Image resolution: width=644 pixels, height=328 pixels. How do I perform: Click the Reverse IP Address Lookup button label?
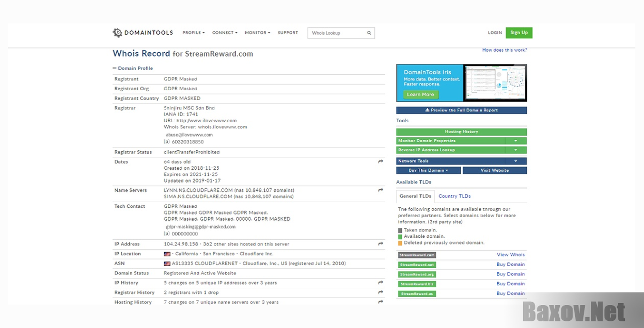click(x=451, y=150)
